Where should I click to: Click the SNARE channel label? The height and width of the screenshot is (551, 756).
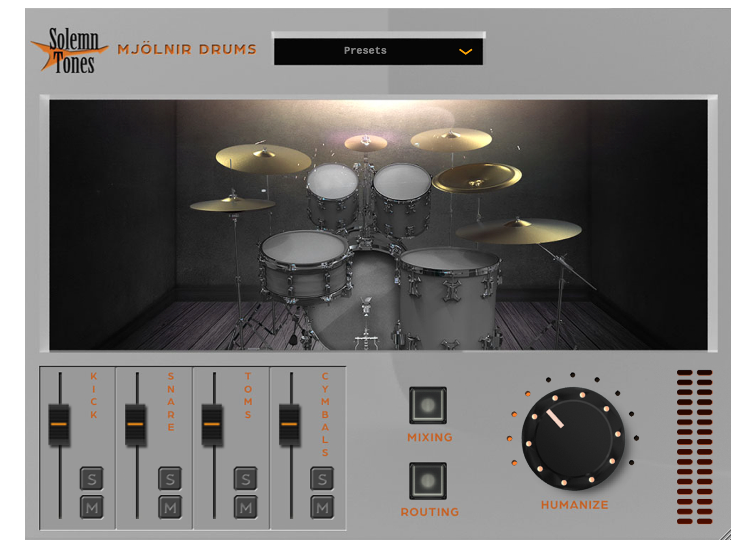tap(171, 401)
